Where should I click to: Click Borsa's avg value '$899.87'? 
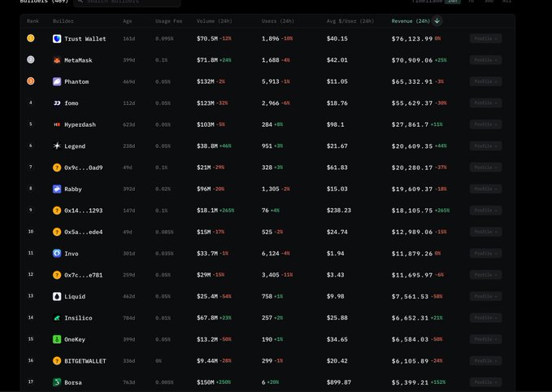pos(339,382)
